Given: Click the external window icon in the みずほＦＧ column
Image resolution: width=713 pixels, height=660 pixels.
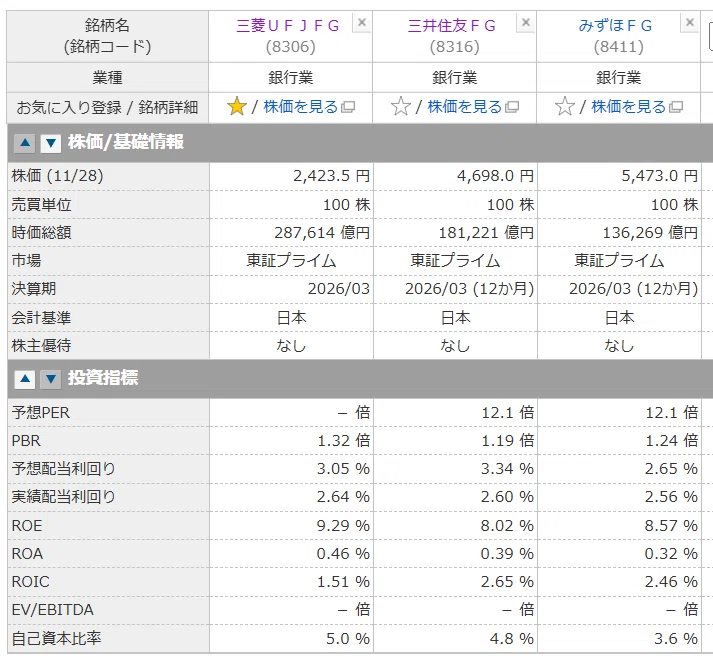Looking at the screenshot, I should tap(676, 107).
